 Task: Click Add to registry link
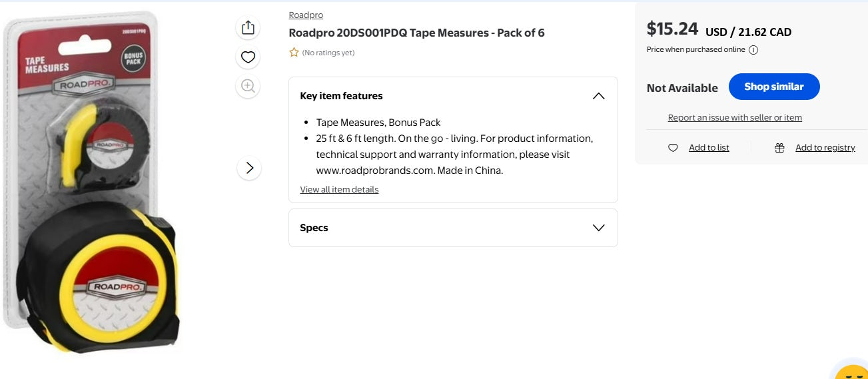pyautogui.click(x=825, y=148)
